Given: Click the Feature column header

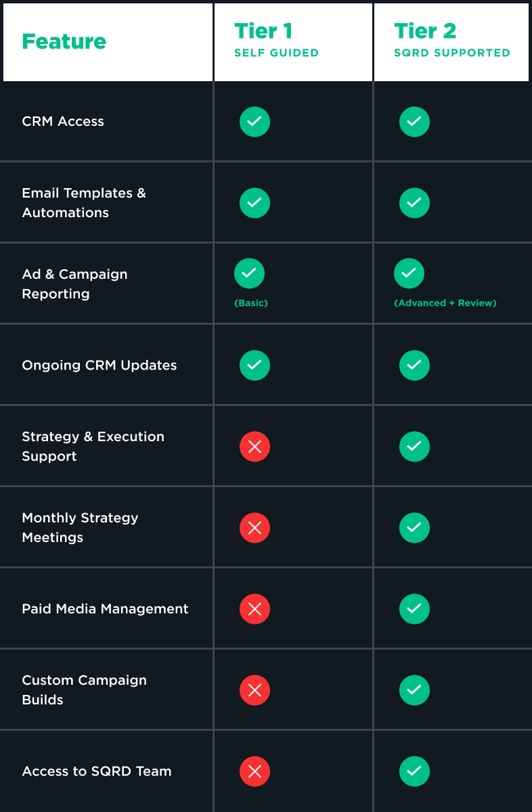Looking at the screenshot, I should (x=64, y=41).
